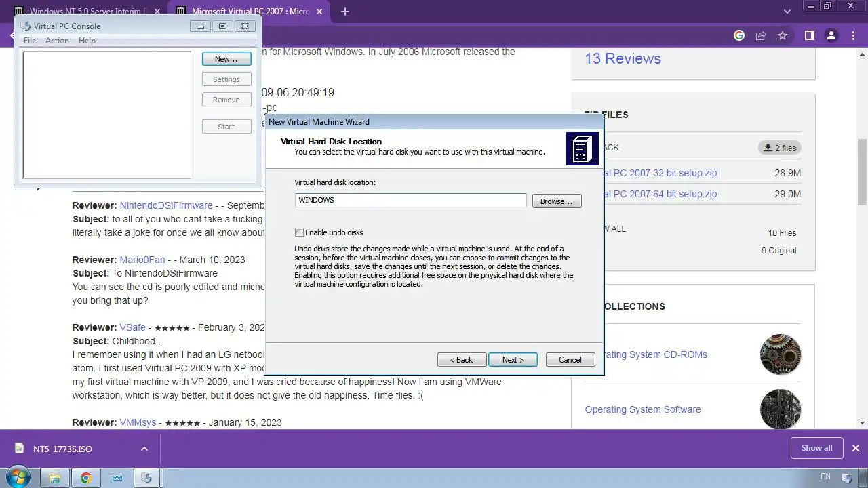Click Browse... in the wizard
This screenshot has width=868, height=488.
click(557, 201)
